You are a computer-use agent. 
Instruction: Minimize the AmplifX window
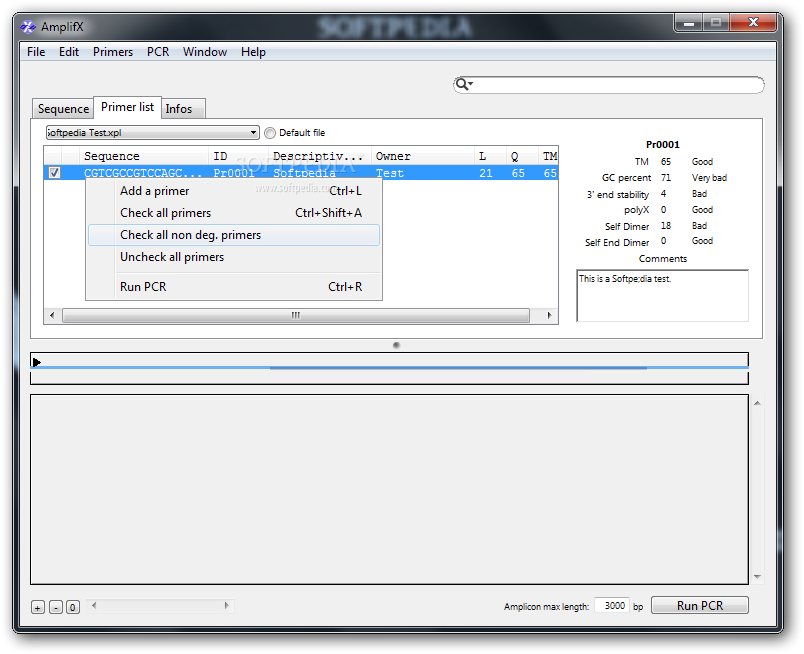689,23
